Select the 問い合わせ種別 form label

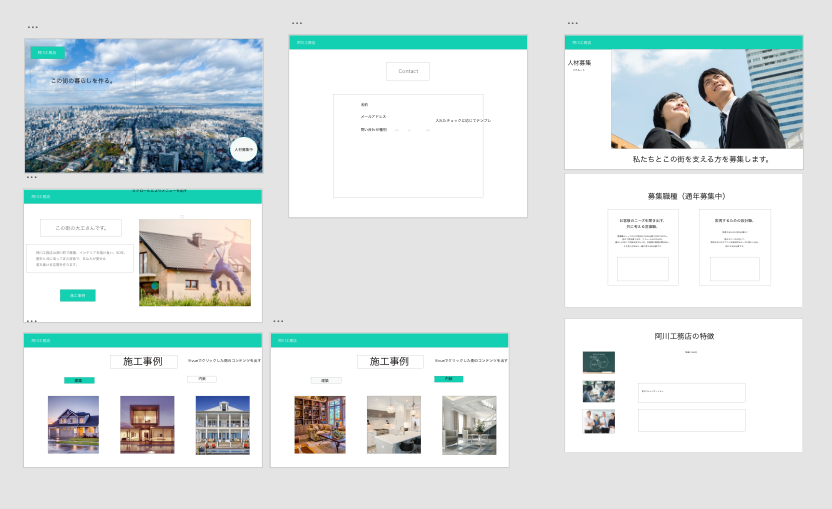tap(374, 130)
